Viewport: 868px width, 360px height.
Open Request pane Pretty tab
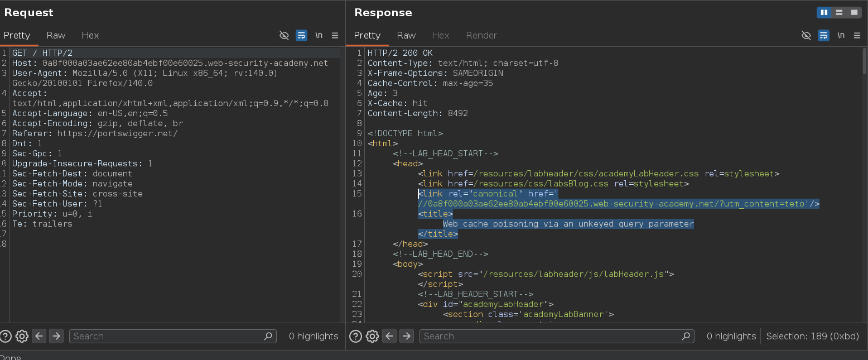tap(17, 35)
